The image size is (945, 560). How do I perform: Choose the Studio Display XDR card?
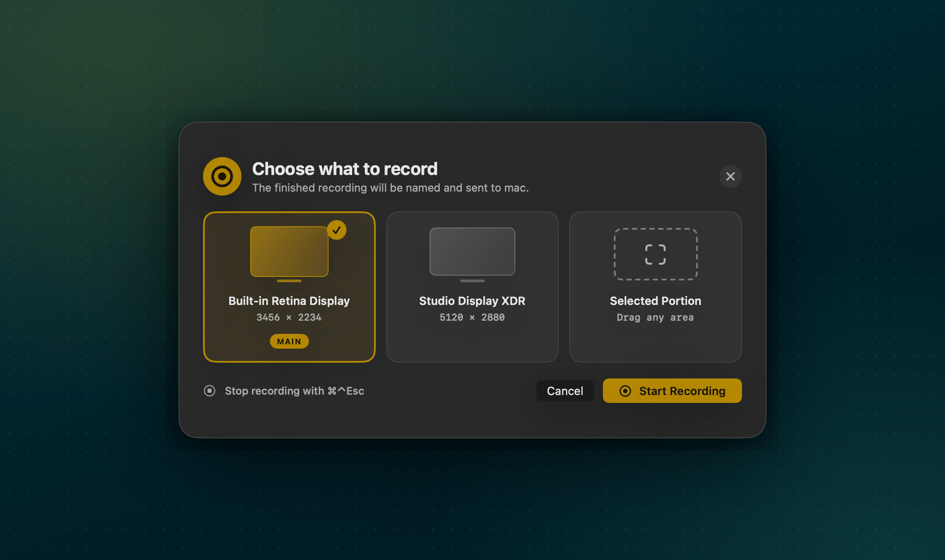pyautogui.click(x=472, y=287)
